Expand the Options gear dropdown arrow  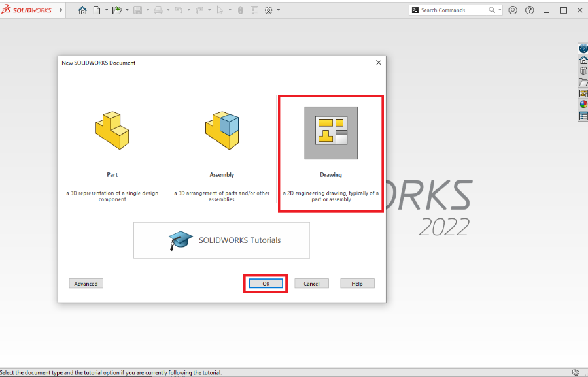[x=279, y=10]
